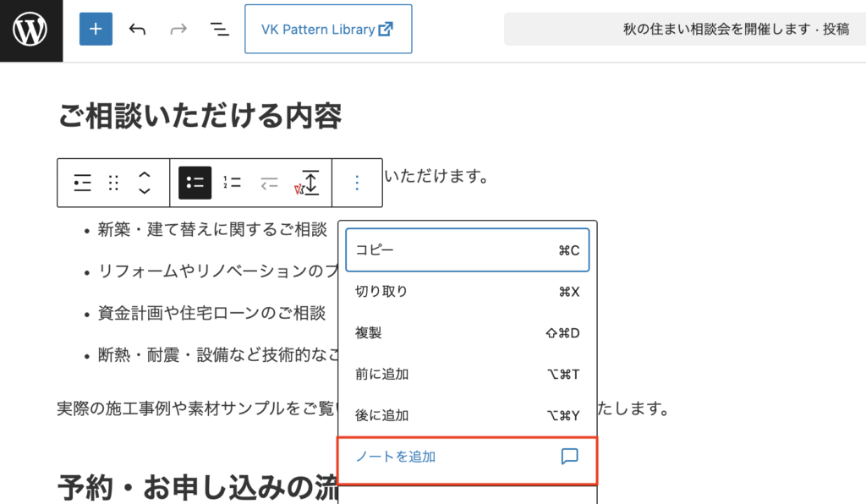866x504 pixels.
Task: Select コピー from the block menu
Action: (x=467, y=250)
